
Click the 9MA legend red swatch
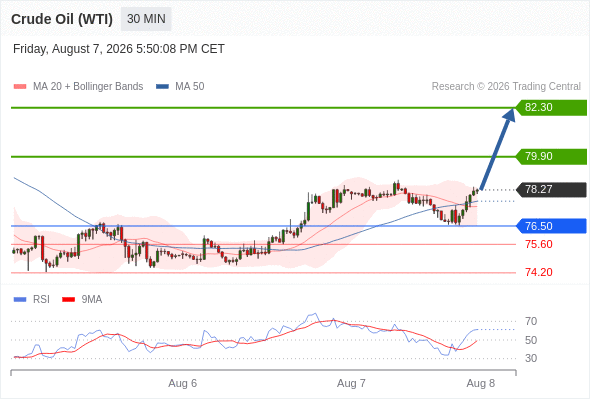point(68,300)
